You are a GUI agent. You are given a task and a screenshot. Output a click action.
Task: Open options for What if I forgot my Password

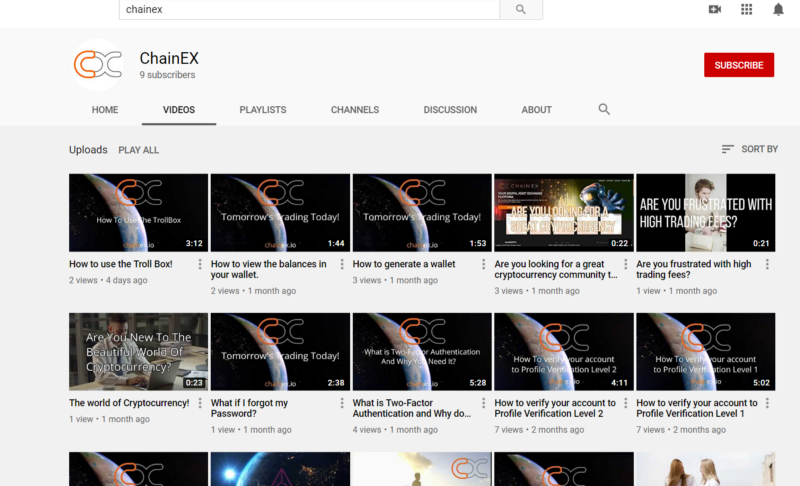click(342, 403)
